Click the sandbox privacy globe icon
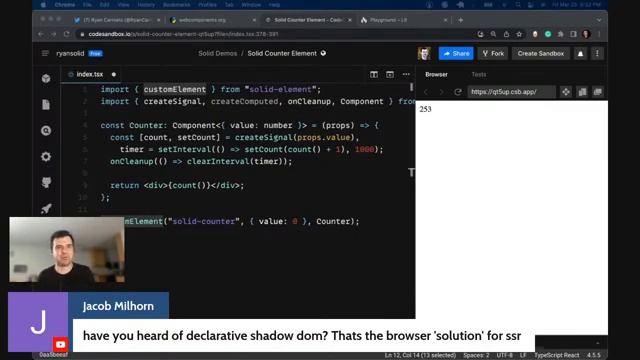 point(323,53)
